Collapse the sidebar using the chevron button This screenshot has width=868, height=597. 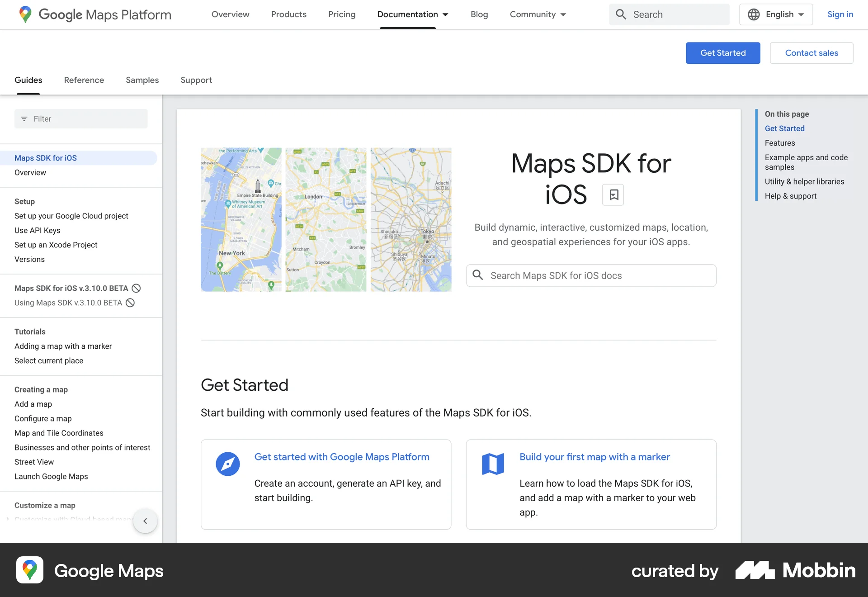(x=145, y=521)
